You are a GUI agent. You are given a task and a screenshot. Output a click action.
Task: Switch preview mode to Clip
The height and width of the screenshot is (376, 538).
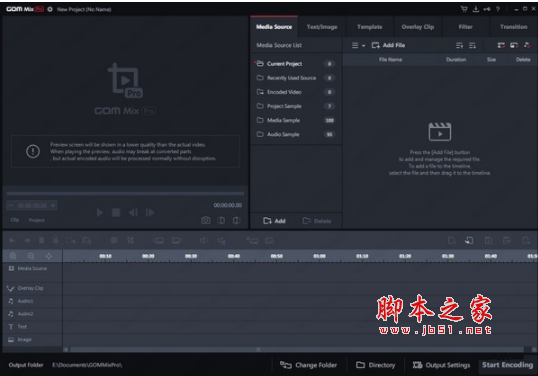click(x=14, y=220)
